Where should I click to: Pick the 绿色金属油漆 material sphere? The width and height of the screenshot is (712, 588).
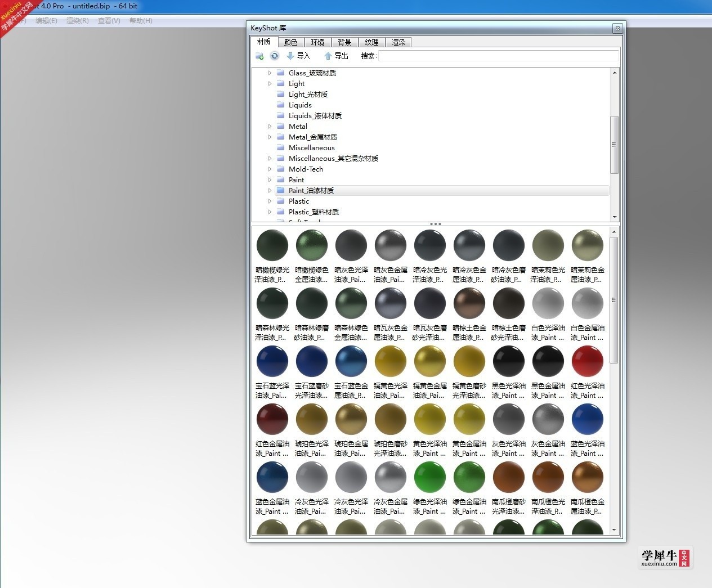point(469,477)
